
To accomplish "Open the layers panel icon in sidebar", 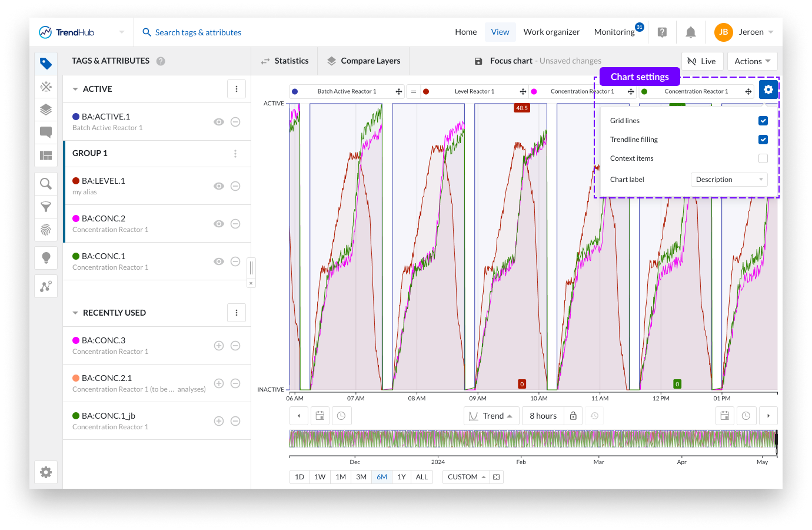I will 46,110.
